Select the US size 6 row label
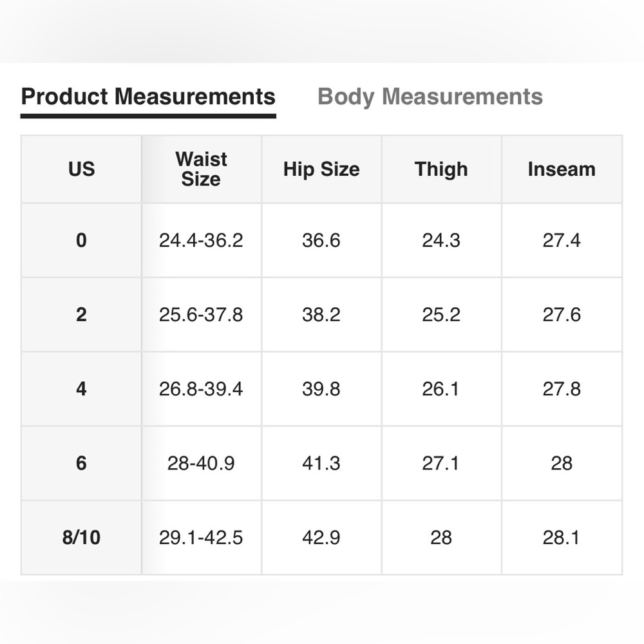This screenshot has height=644, width=644. click(81, 463)
